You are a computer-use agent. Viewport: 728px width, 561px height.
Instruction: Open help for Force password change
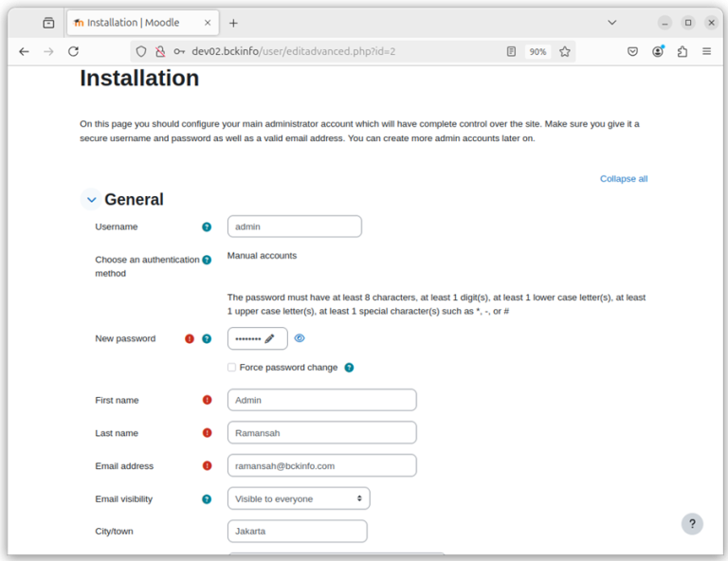tap(349, 368)
